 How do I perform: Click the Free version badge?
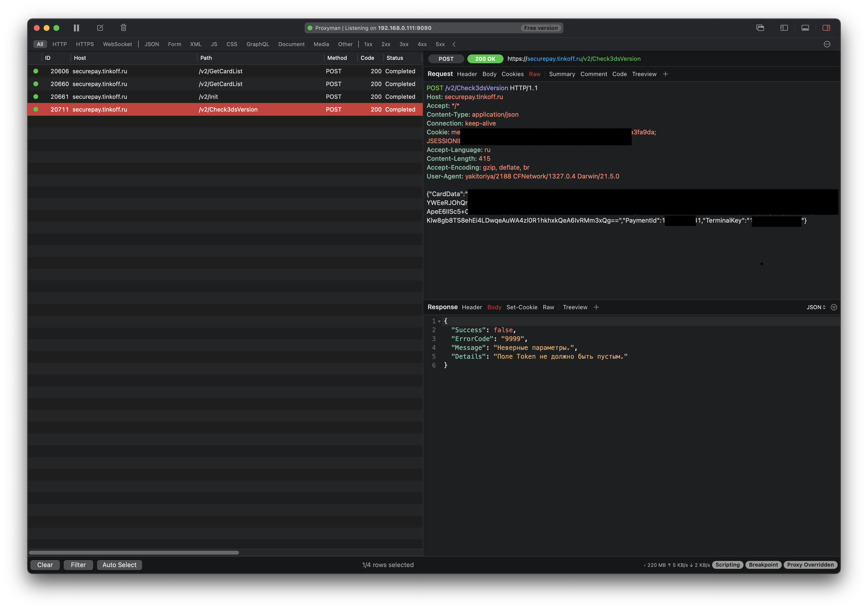click(x=541, y=28)
